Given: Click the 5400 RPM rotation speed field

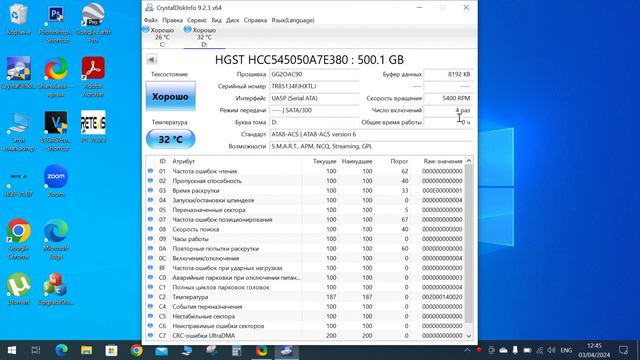Looking at the screenshot, I should (448, 98).
